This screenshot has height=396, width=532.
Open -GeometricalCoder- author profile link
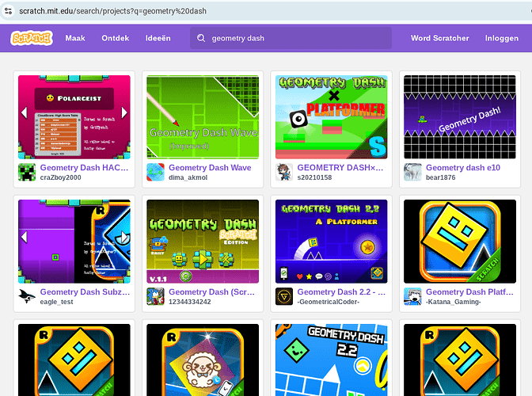pyautogui.click(x=329, y=302)
